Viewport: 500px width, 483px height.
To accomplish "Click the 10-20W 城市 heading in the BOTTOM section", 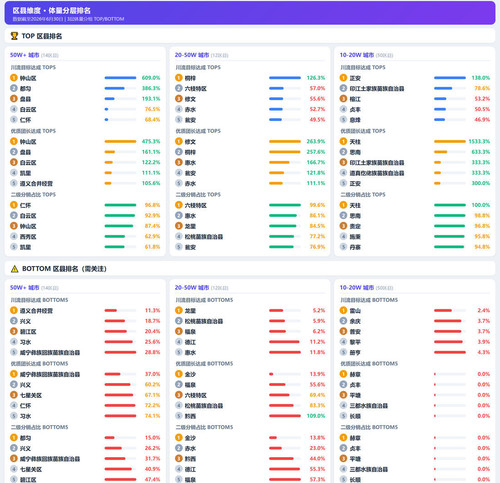I will (357, 288).
